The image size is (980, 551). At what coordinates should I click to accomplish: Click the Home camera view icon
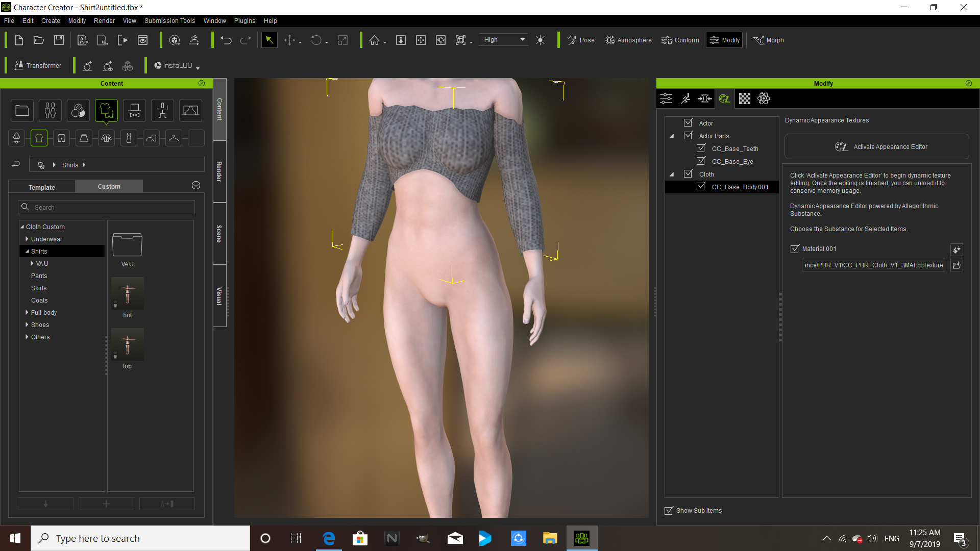click(375, 40)
